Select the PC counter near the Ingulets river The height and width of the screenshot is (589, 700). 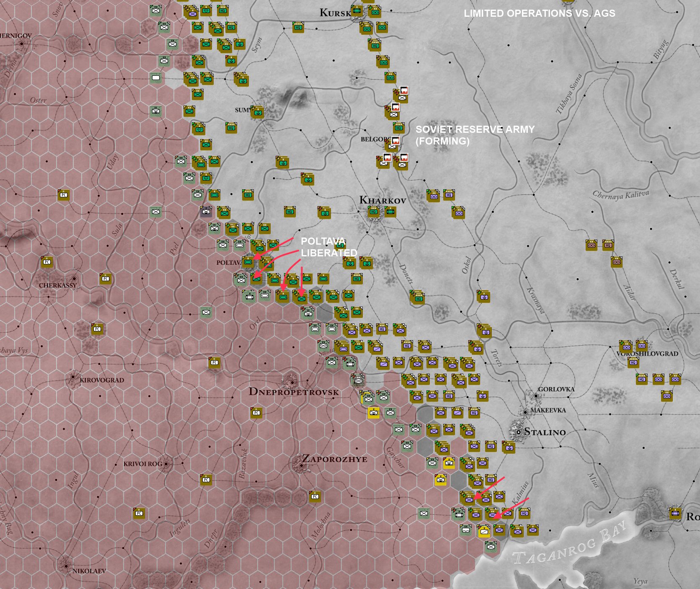(139, 513)
